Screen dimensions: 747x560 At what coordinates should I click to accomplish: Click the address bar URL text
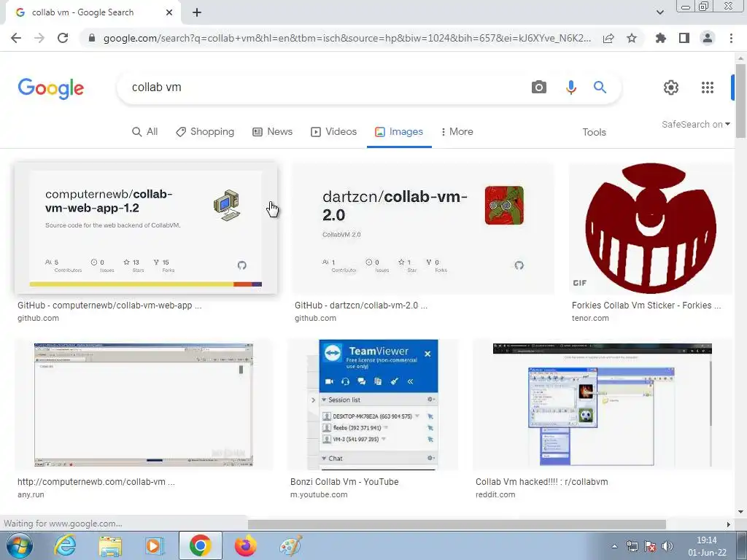(x=347, y=38)
